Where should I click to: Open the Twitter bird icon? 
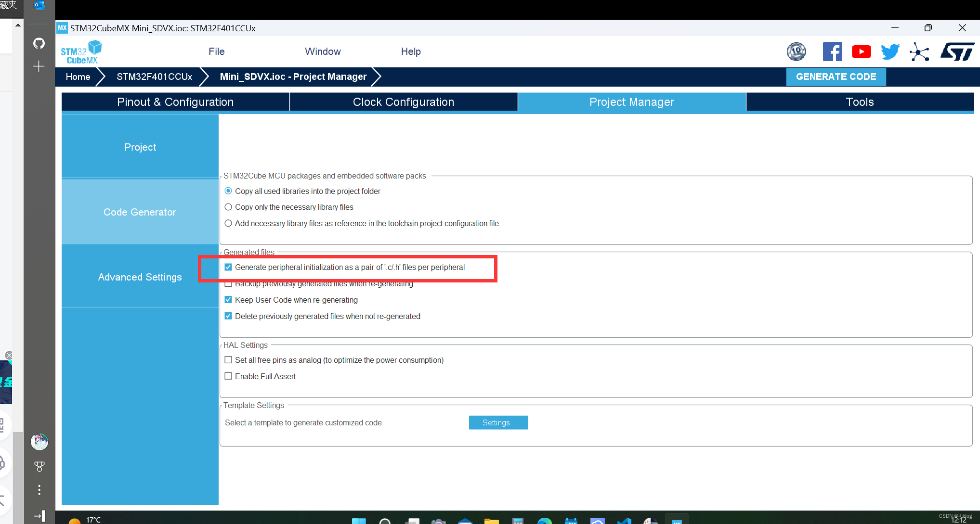(890, 51)
